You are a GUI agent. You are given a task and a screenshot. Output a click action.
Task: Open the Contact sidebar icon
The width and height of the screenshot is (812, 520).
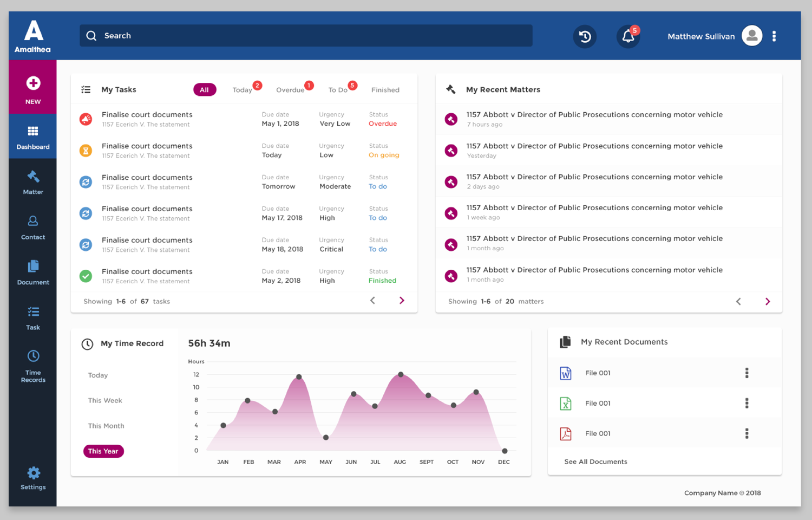click(33, 227)
